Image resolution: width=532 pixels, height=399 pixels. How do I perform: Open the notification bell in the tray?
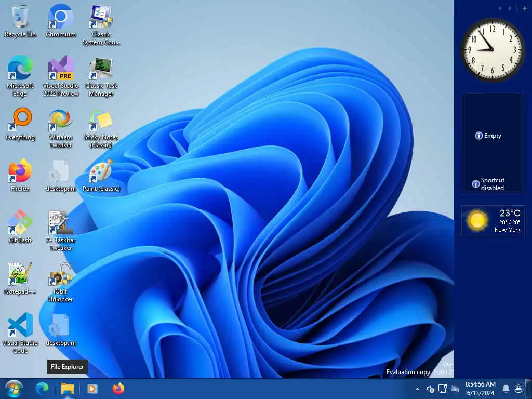click(506, 389)
